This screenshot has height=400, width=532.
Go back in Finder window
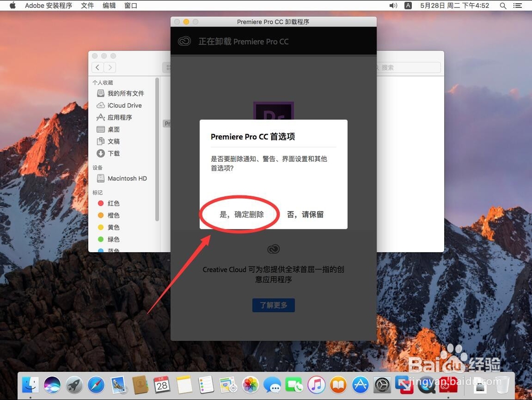pos(97,67)
